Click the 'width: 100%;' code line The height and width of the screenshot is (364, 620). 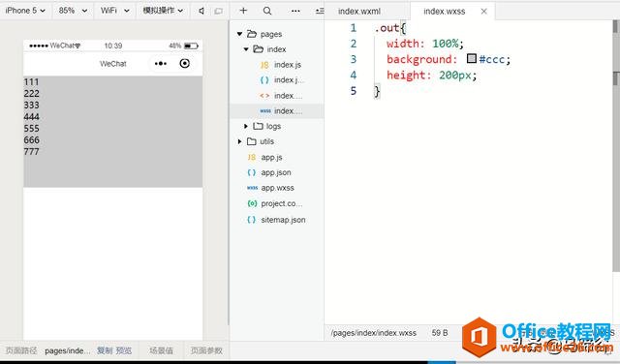(x=425, y=44)
